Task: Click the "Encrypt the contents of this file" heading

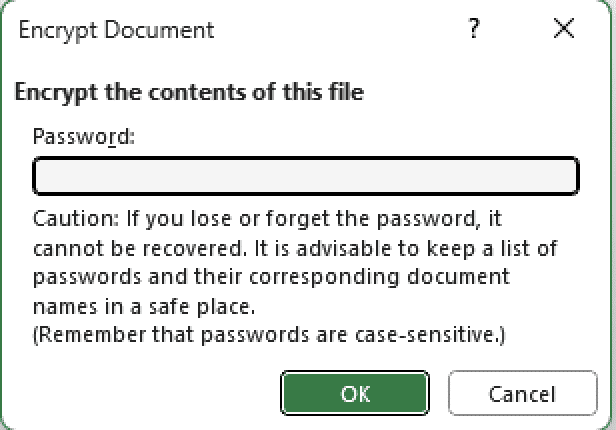Action: coord(189,93)
